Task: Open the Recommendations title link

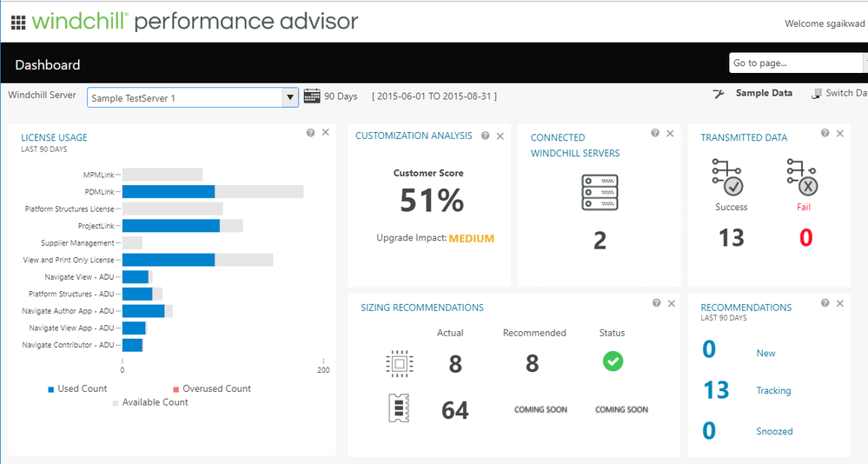Action: pyautogui.click(x=746, y=308)
